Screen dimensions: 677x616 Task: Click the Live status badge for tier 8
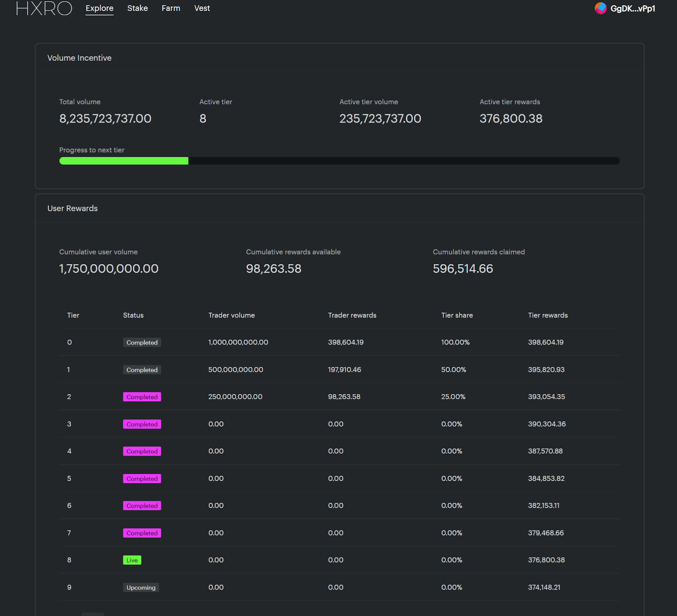[132, 560]
